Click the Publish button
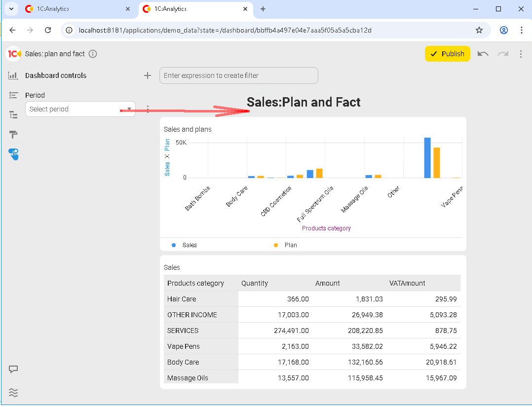Viewport: 532px width, 407px height. point(448,54)
